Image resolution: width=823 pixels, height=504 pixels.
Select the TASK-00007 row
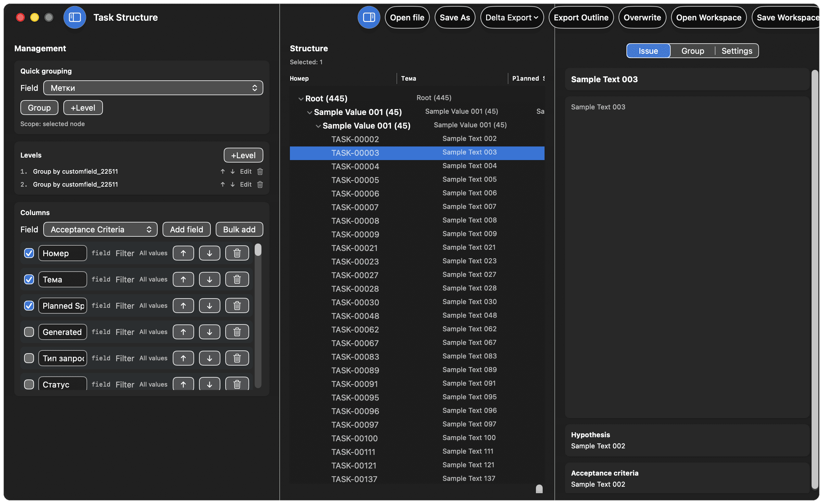355,207
